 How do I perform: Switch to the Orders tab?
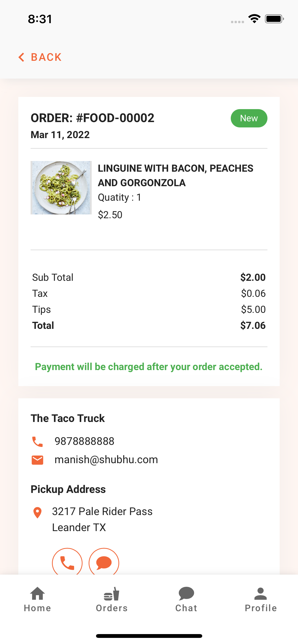click(x=112, y=600)
